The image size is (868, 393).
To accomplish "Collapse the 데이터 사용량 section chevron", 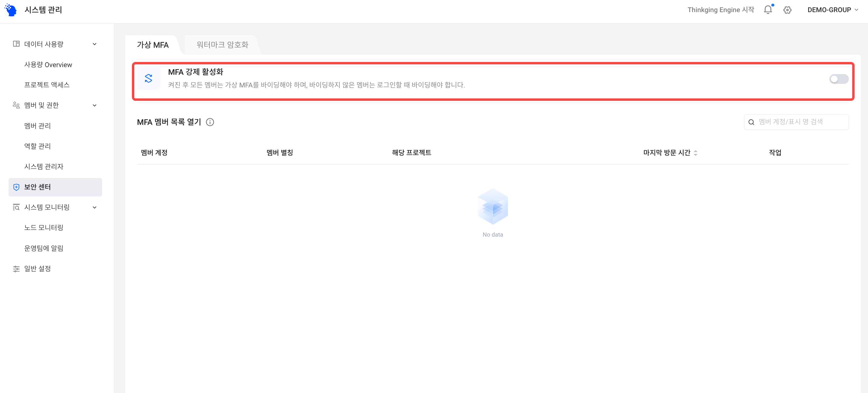I will click(95, 44).
